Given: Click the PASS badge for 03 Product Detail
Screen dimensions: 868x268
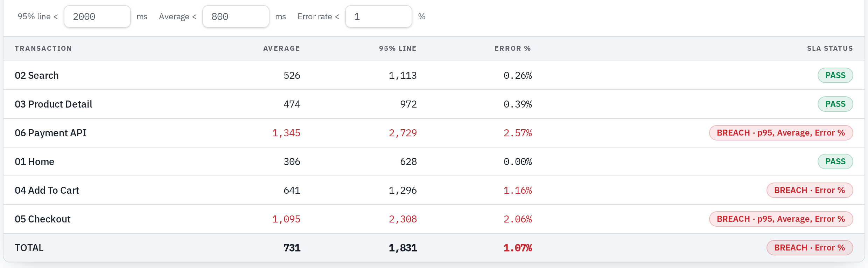Looking at the screenshot, I should click(835, 104).
